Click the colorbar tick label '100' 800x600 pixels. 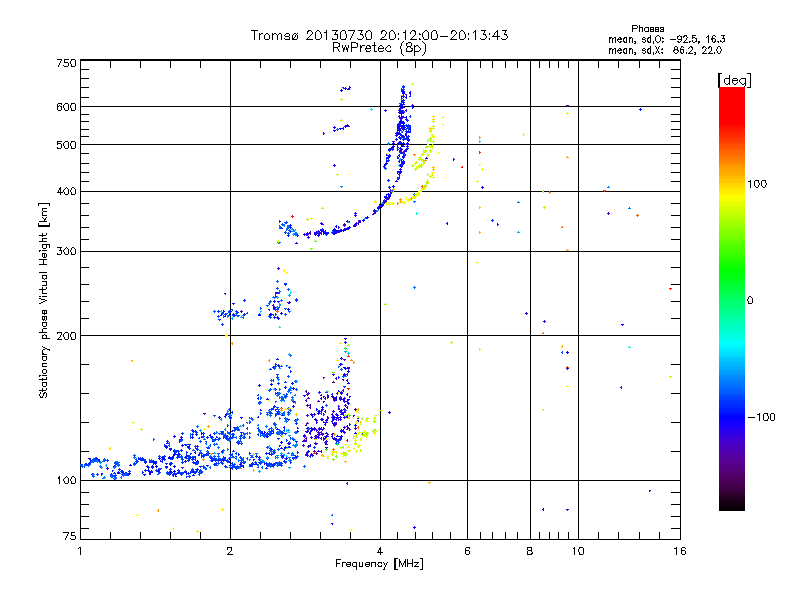pyautogui.click(x=757, y=184)
